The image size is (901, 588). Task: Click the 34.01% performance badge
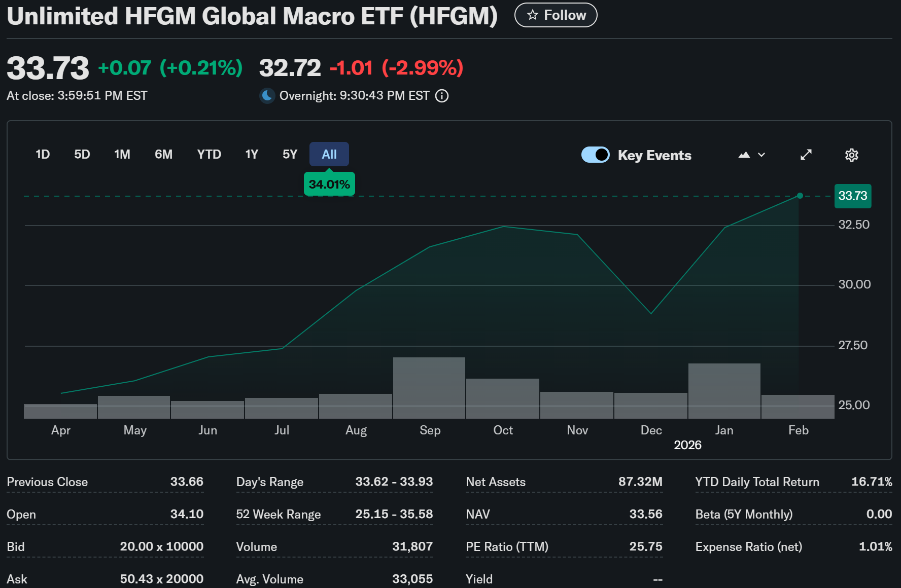[x=329, y=184]
